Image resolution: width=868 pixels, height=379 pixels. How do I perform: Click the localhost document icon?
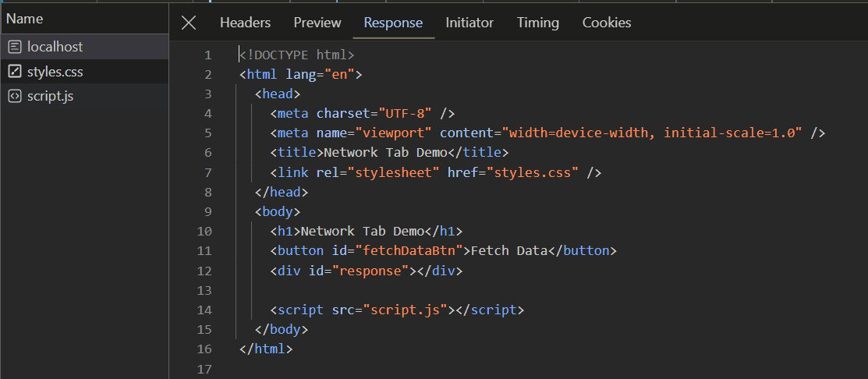click(x=15, y=47)
